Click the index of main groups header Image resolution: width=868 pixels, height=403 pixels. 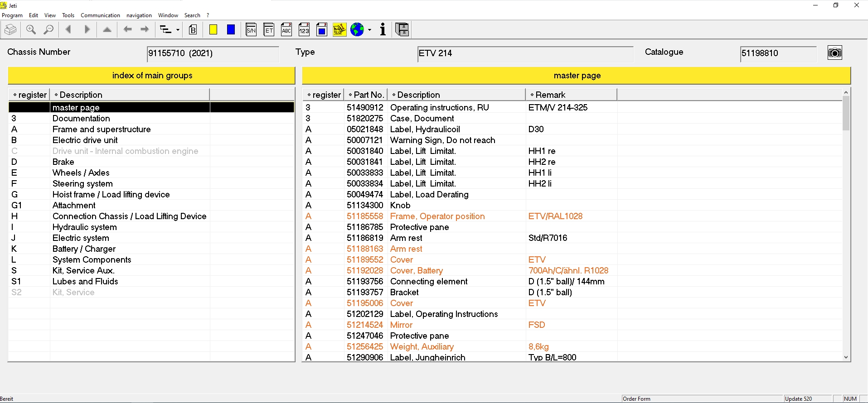tap(152, 76)
